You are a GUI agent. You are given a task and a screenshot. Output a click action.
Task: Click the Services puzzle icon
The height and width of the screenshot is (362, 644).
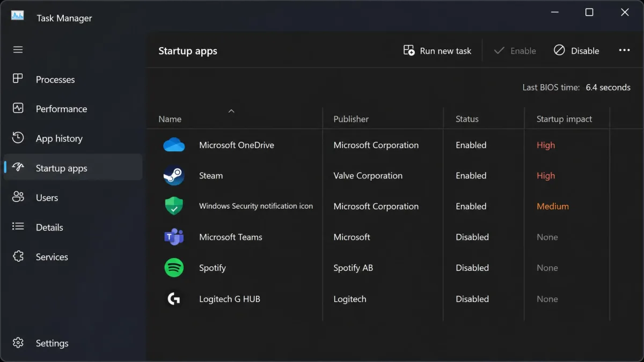point(18,256)
